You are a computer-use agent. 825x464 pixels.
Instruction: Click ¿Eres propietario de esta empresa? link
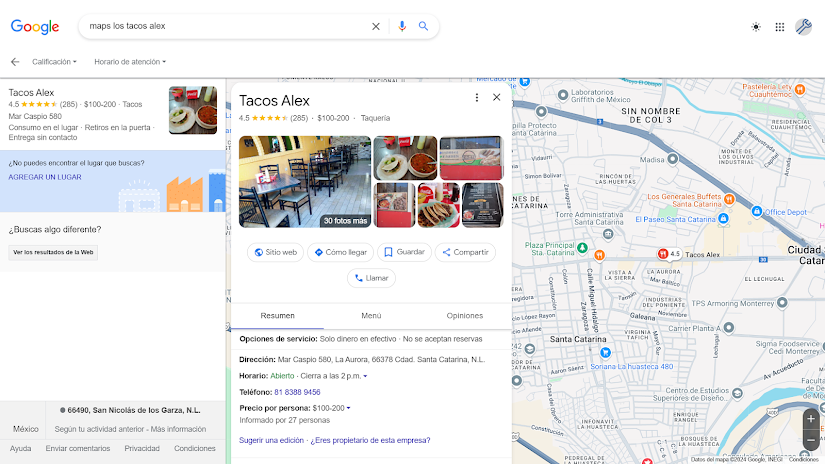coord(370,440)
